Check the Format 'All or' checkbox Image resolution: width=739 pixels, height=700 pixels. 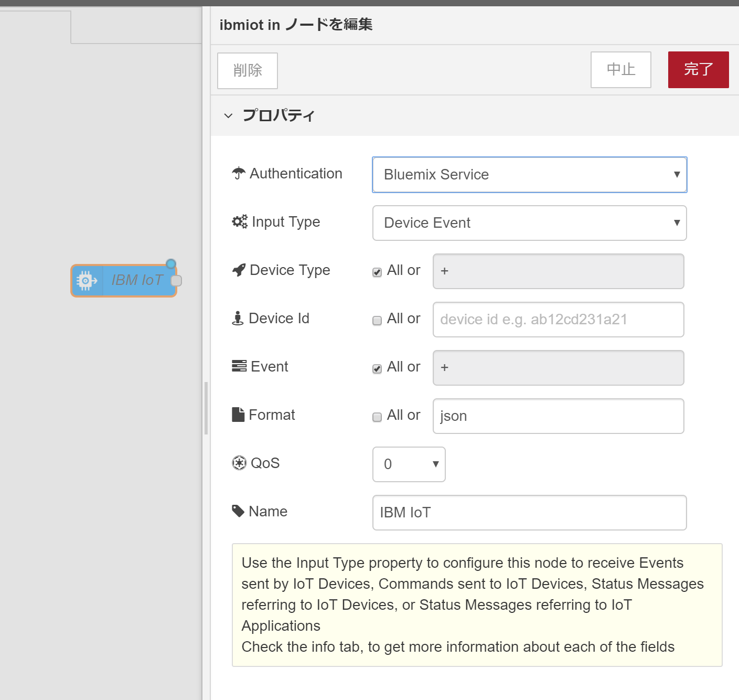(377, 417)
